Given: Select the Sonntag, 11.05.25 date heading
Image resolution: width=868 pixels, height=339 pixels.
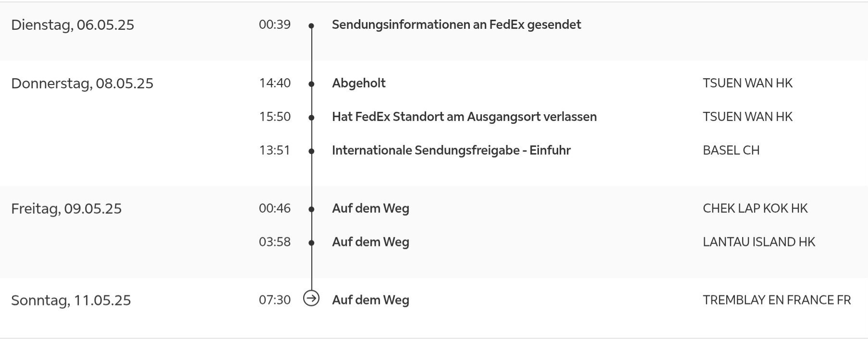Looking at the screenshot, I should click(71, 301).
